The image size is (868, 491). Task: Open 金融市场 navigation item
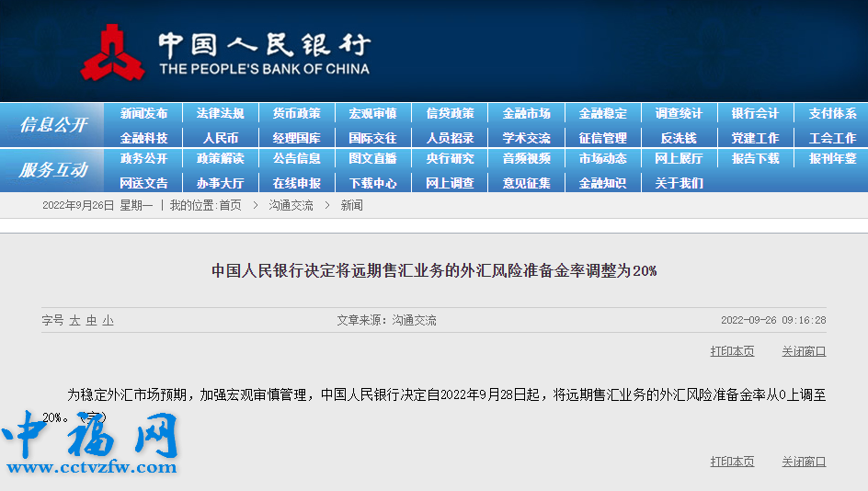(527, 113)
